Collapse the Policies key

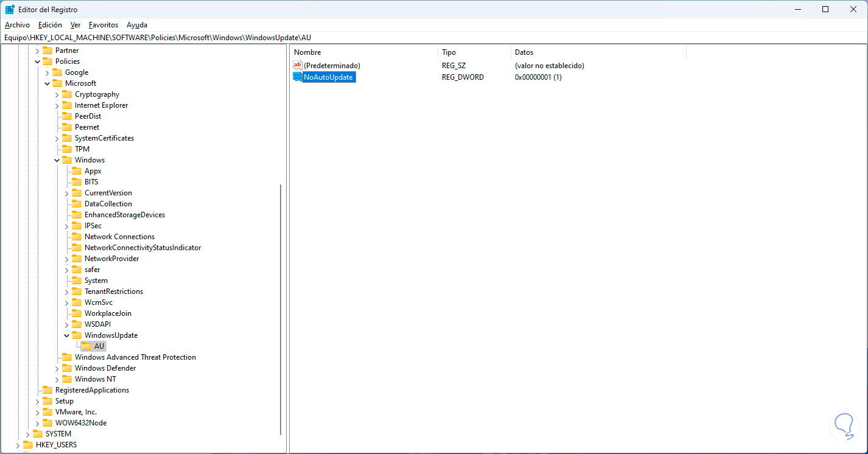tap(37, 61)
